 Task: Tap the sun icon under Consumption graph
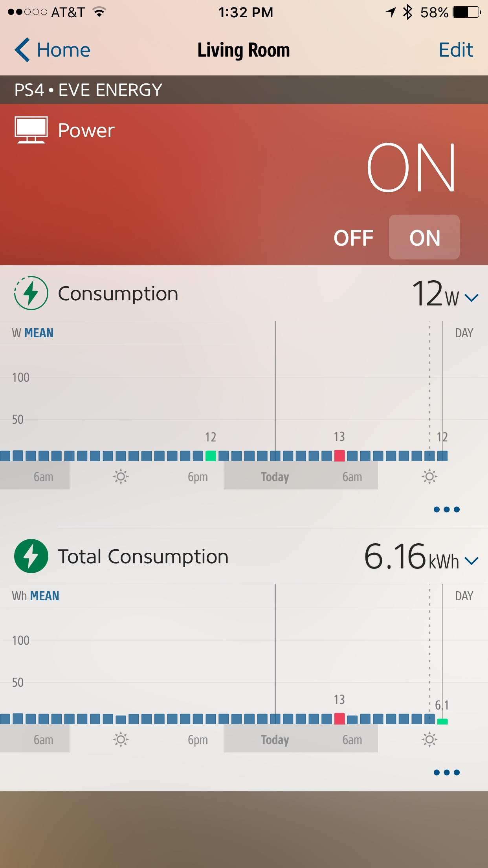(121, 477)
